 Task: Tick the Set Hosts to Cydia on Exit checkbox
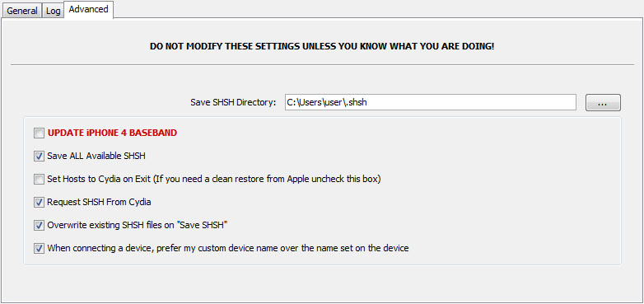[39, 180]
